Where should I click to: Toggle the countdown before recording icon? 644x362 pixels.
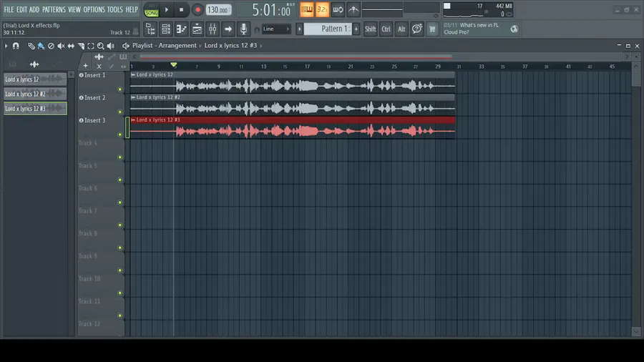coord(323,10)
